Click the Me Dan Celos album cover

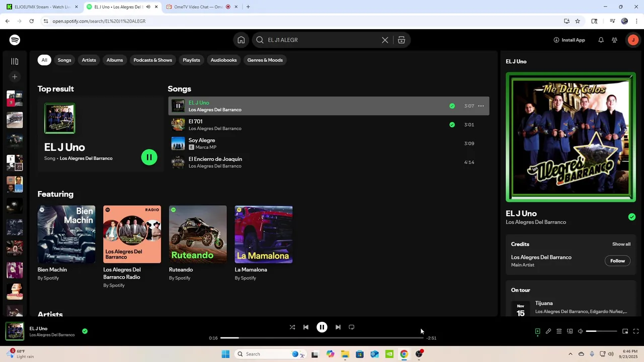(571, 137)
